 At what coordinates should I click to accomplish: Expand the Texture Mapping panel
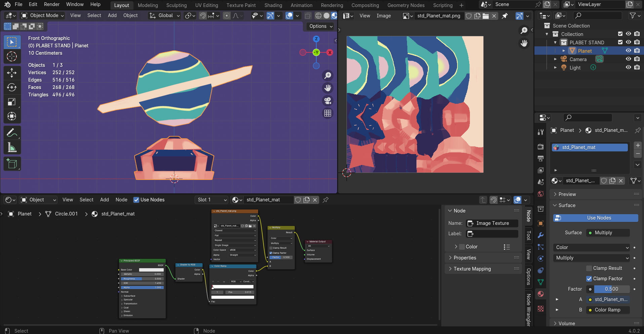coord(472,269)
